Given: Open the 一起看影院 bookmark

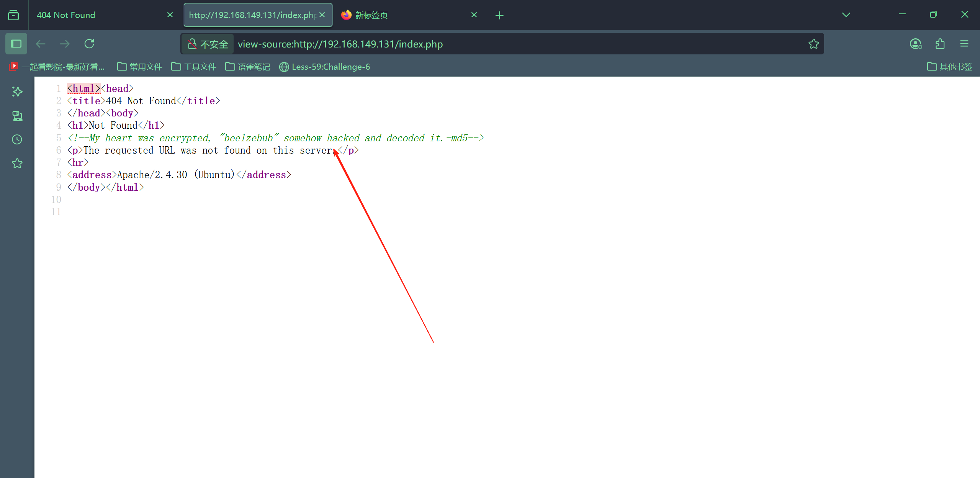Looking at the screenshot, I should (x=57, y=67).
